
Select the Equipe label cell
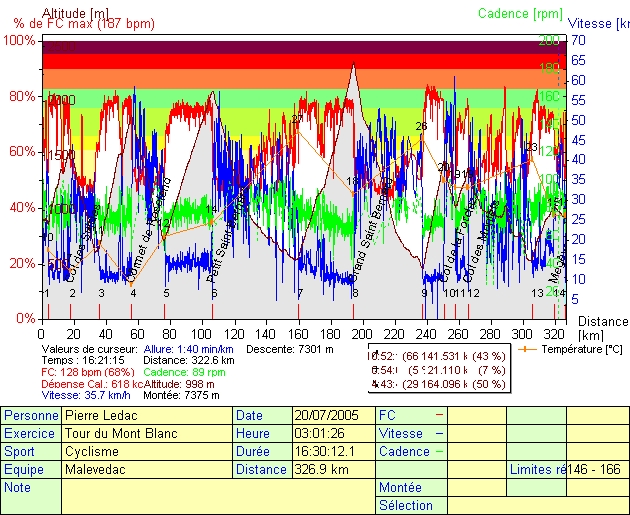coord(31,470)
